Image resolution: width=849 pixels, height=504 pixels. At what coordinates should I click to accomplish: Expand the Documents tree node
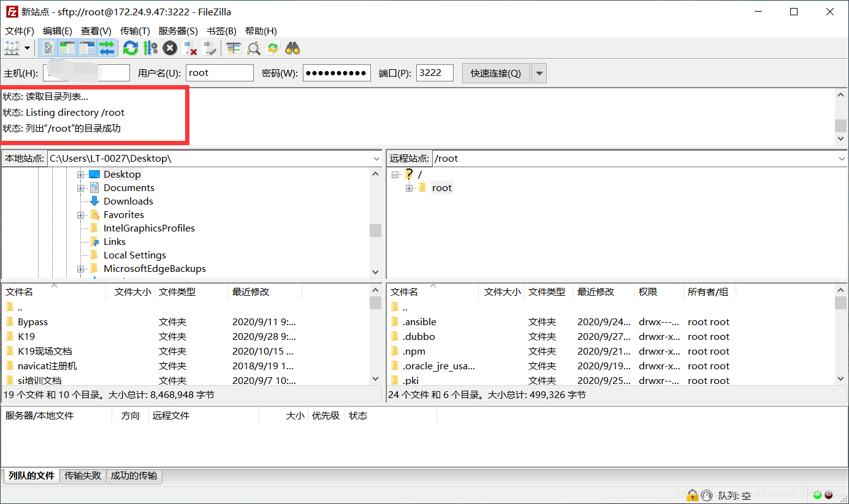tap(80, 188)
